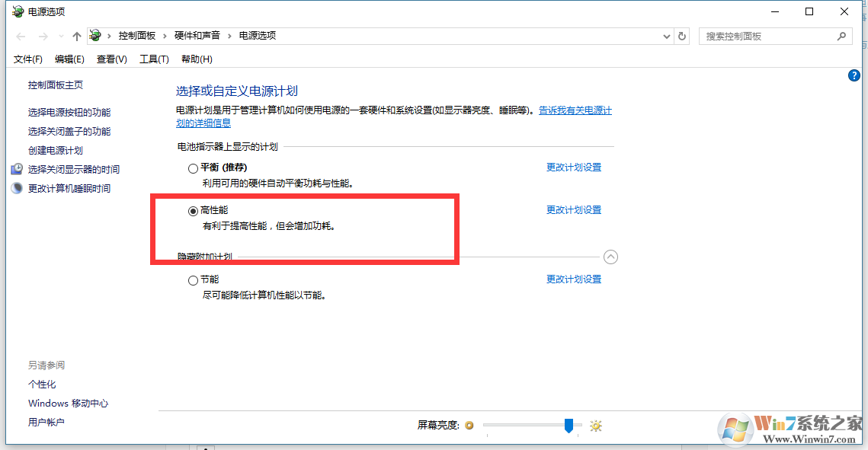Click the clock icon beside 选择关闭显示器的时间
The height and width of the screenshot is (450, 868).
coord(17,169)
